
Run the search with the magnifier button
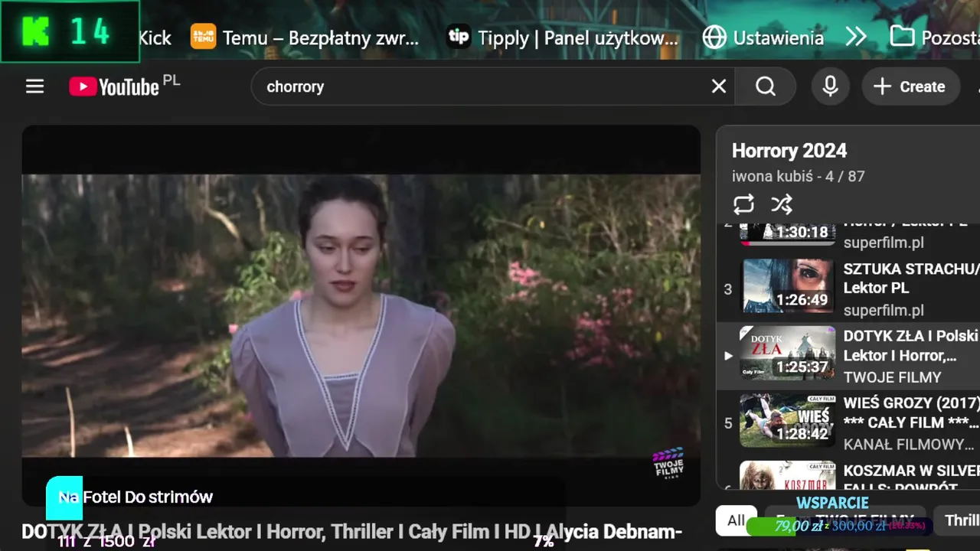[x=766, y=86]
